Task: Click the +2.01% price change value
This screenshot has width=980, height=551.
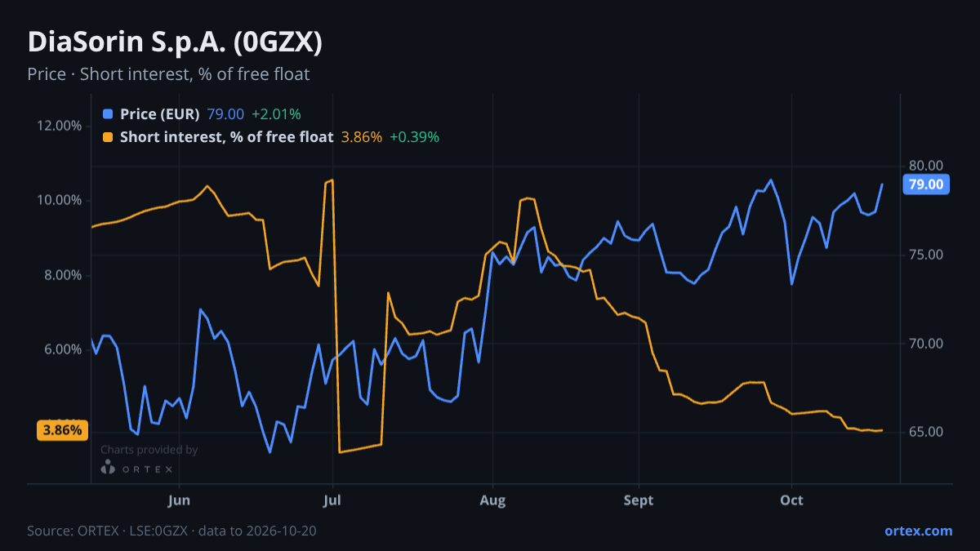Action: tap(276, 114)
